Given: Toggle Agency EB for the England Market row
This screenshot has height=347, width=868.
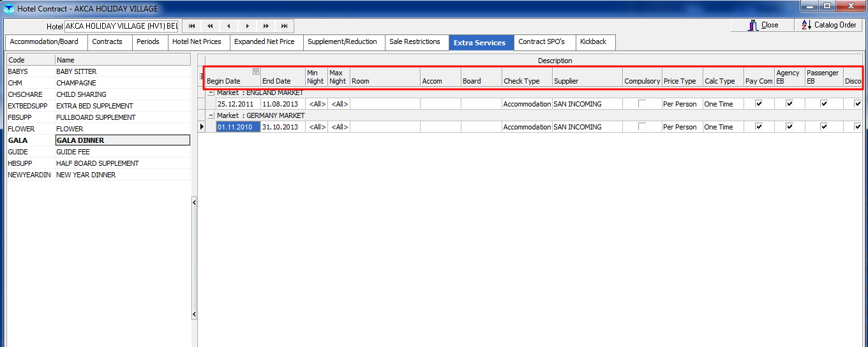Looking at the screenshot, I should point(789,104).
